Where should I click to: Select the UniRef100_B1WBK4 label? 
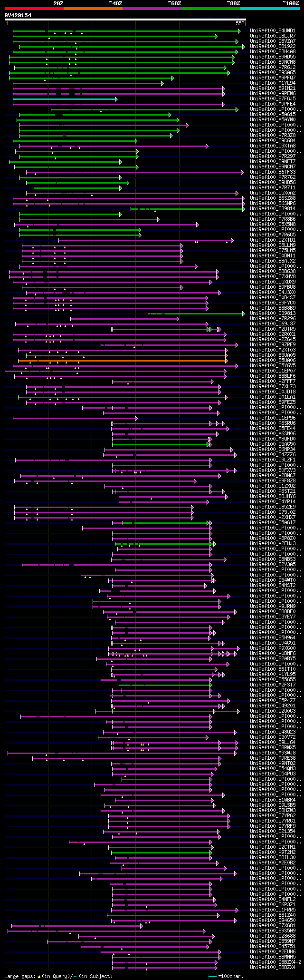tap(273, 800)
